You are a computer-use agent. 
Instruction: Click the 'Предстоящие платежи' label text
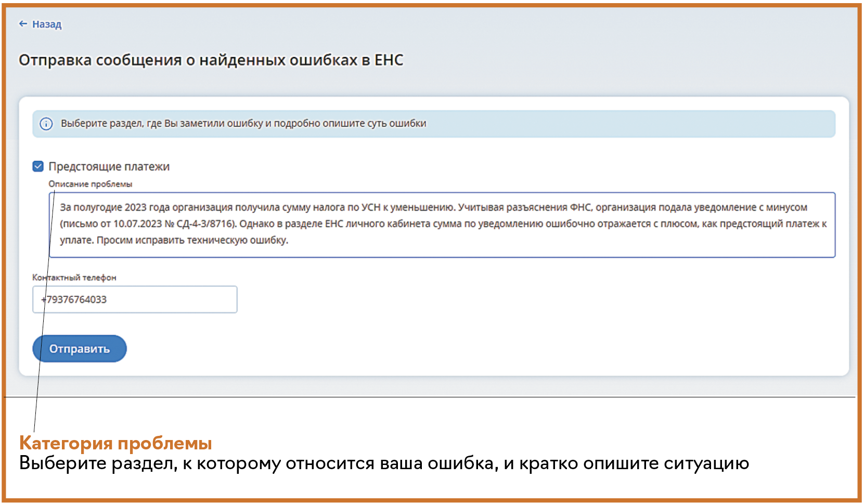point(109,166)
